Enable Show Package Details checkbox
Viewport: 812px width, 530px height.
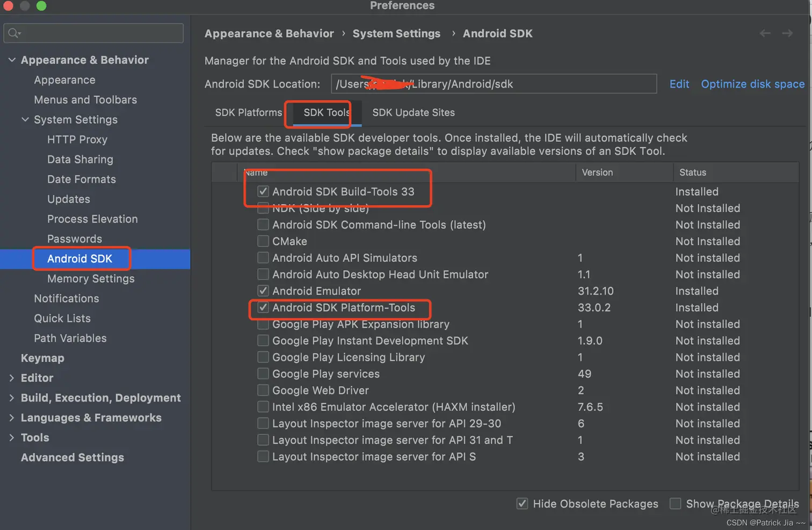point(676,504)
